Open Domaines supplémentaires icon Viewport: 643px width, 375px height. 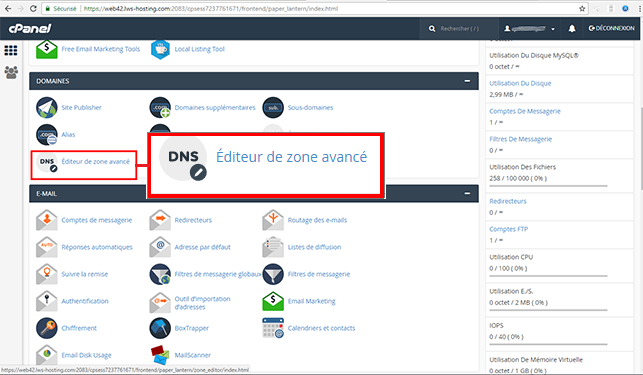(160, 107)
